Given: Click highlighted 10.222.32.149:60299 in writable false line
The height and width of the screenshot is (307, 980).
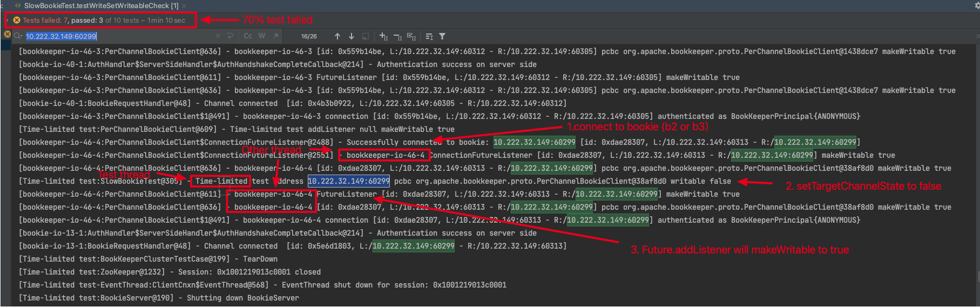Looking at the screenshot, I should pyautogui.click(x=349, y=181).
